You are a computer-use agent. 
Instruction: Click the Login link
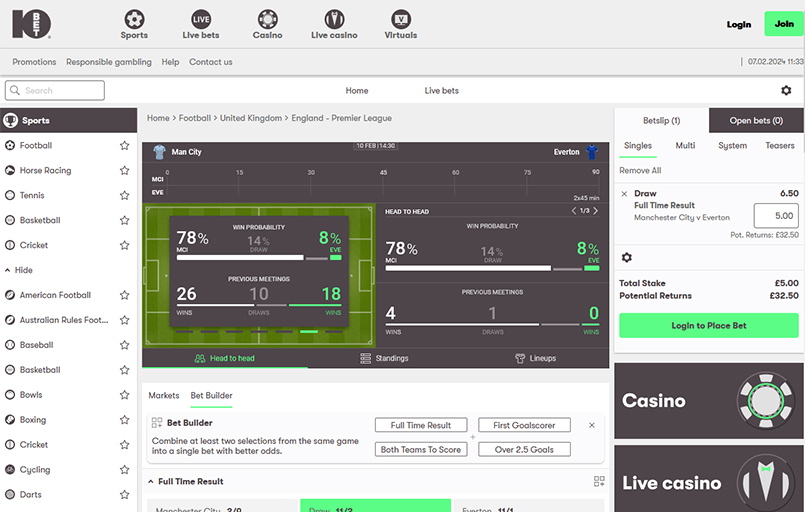coord(739,24)
